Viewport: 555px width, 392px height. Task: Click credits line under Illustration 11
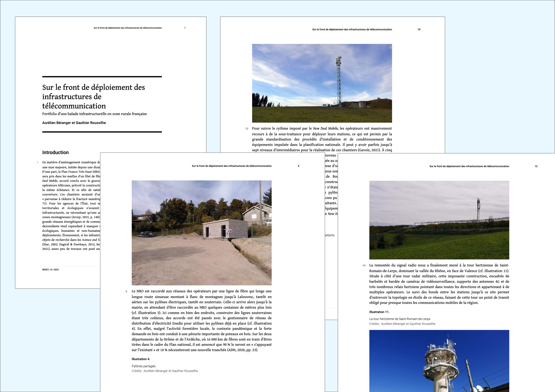click(x=403, y=324)
